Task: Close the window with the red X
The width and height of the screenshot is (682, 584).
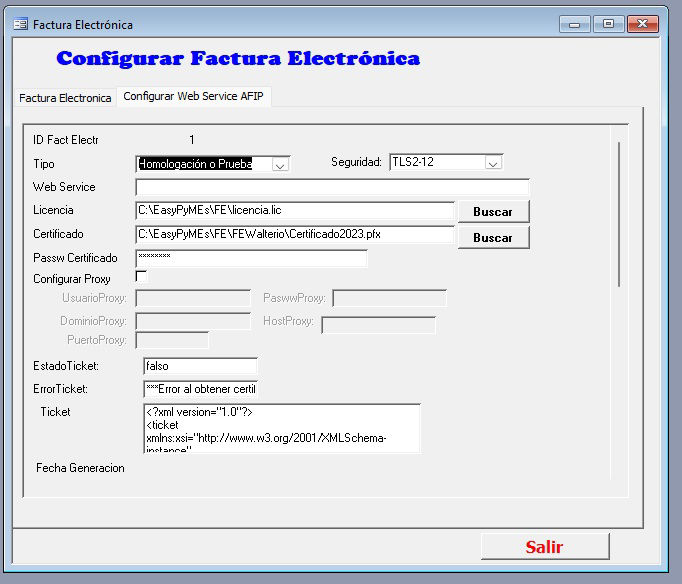Action: pos(642,24)
